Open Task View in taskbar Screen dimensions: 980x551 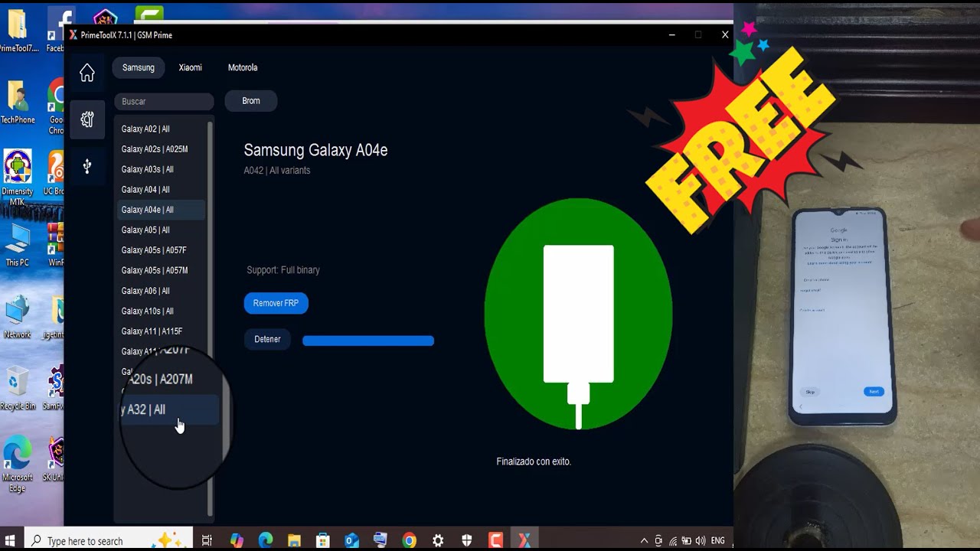(207, 540)
